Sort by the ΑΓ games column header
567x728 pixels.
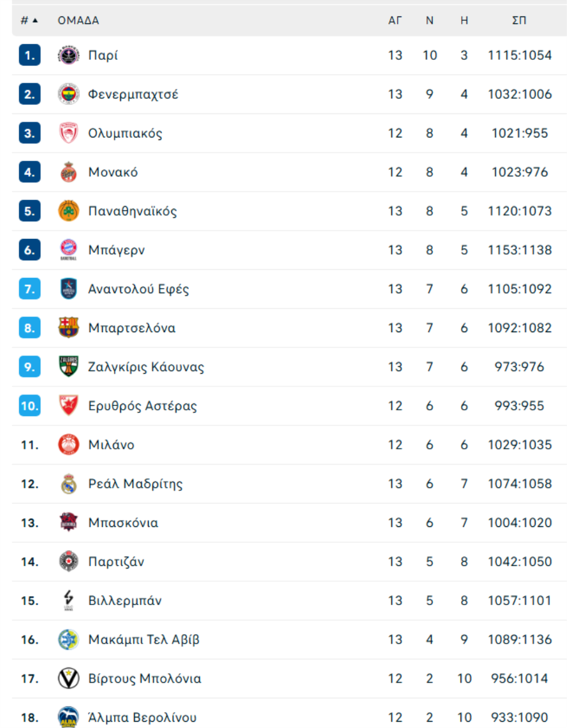click(x=395, y=20)
